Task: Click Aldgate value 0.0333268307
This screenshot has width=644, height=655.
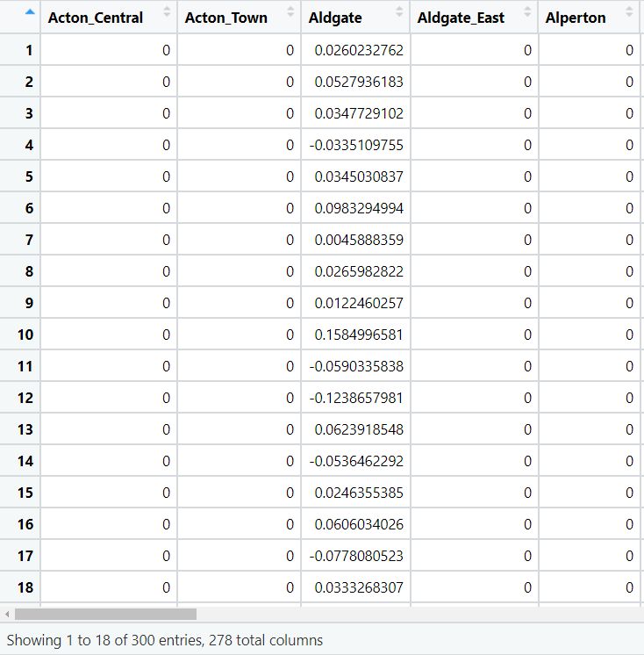Action: 359,587
